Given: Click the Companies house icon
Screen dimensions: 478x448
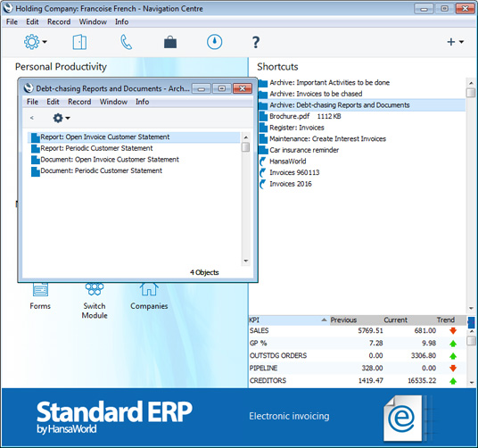Looking at the screenshot, I should [149, 289].
